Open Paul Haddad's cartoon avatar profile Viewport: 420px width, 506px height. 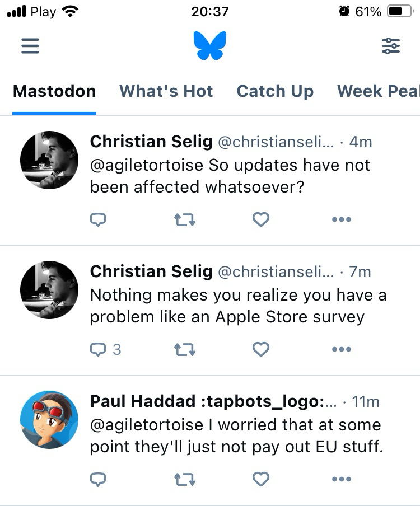(49, 420)
